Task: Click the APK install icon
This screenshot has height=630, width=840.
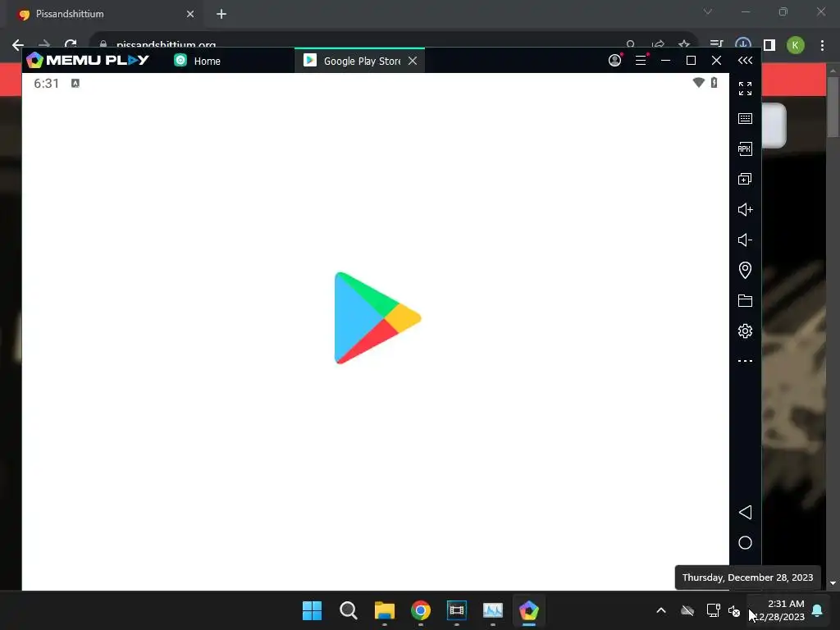Action: [x=745, y=149]
